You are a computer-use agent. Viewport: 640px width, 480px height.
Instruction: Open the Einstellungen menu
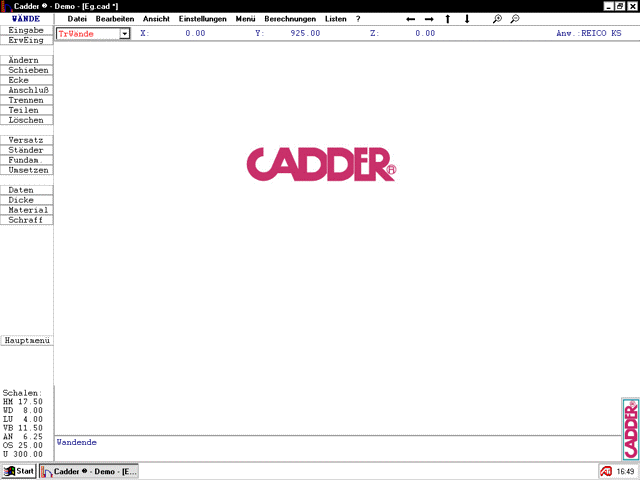click(202, 19)
